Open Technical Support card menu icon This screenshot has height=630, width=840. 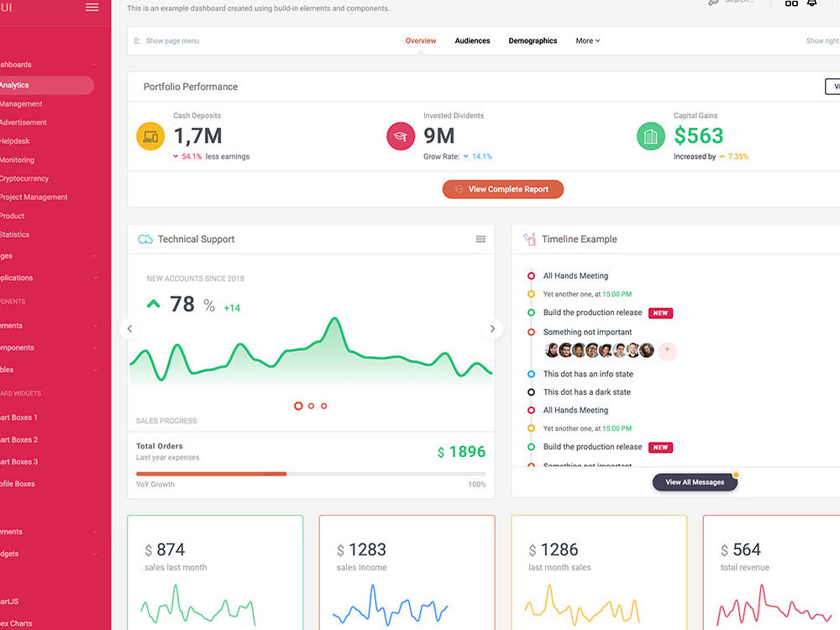(x=480, y=239)
